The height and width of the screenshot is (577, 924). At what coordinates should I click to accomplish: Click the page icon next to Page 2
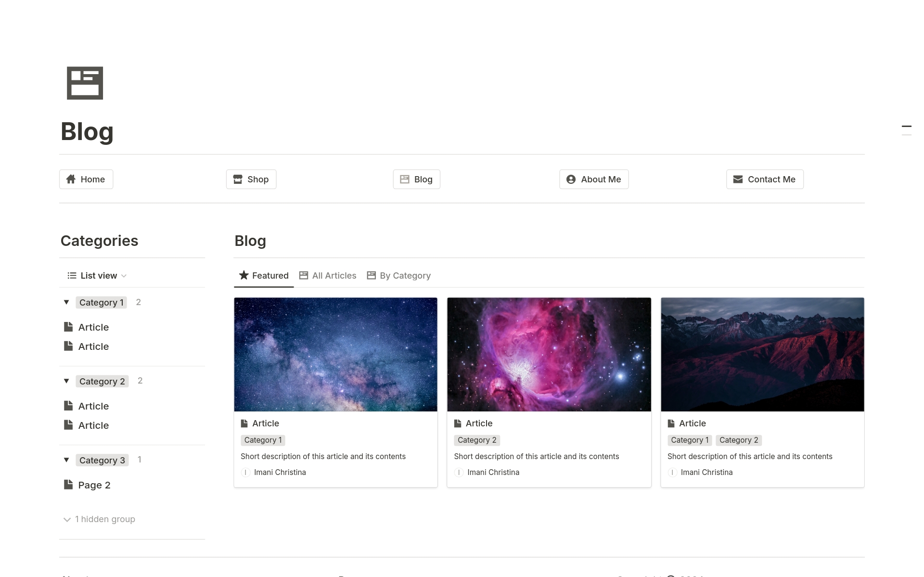[68, 485]
